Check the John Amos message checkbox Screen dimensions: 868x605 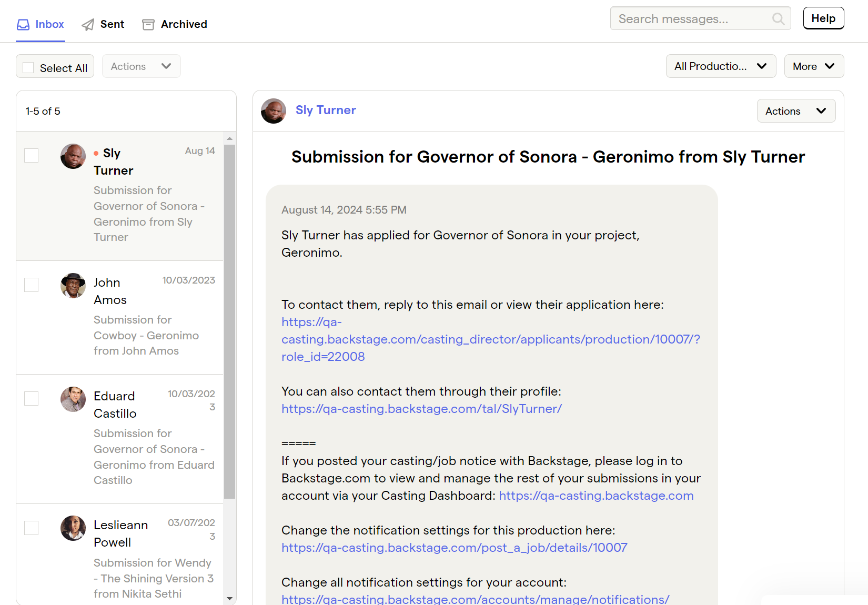[32, 285]
